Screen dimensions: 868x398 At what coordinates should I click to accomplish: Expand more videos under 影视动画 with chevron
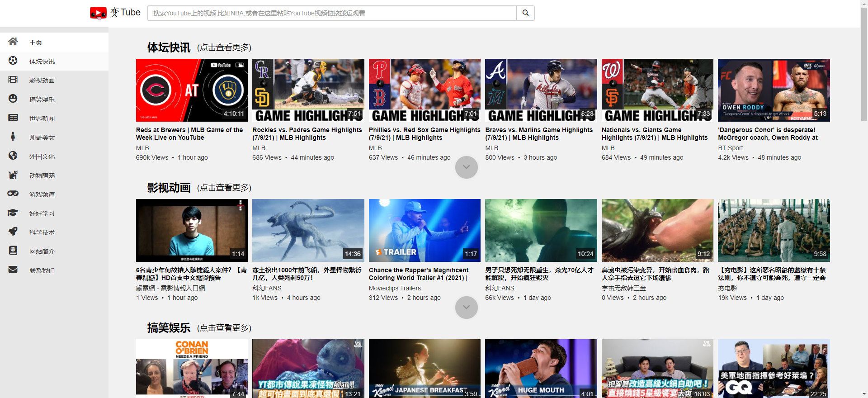click(467, 308)
